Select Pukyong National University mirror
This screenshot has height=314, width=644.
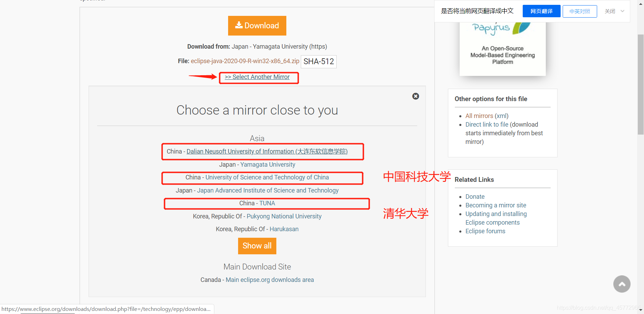coord(284,216)
